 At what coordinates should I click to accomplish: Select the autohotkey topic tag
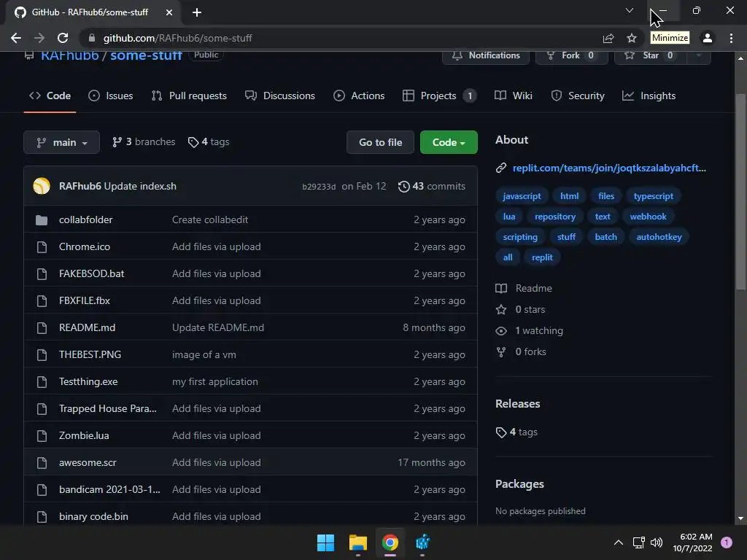click(659, 237)
